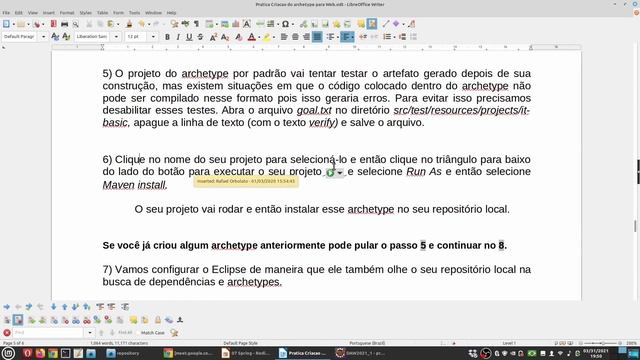Open paragraph style dropdown arrow

pos(43,37)
